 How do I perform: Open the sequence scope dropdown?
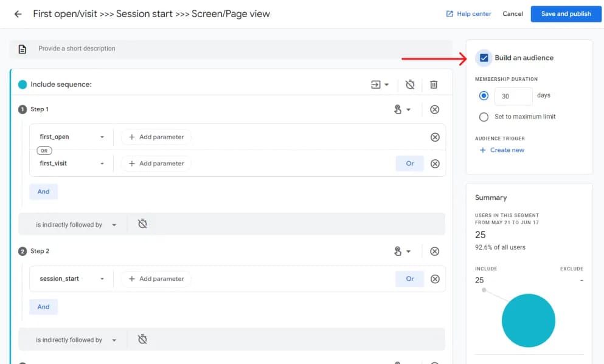coord(380,84)
